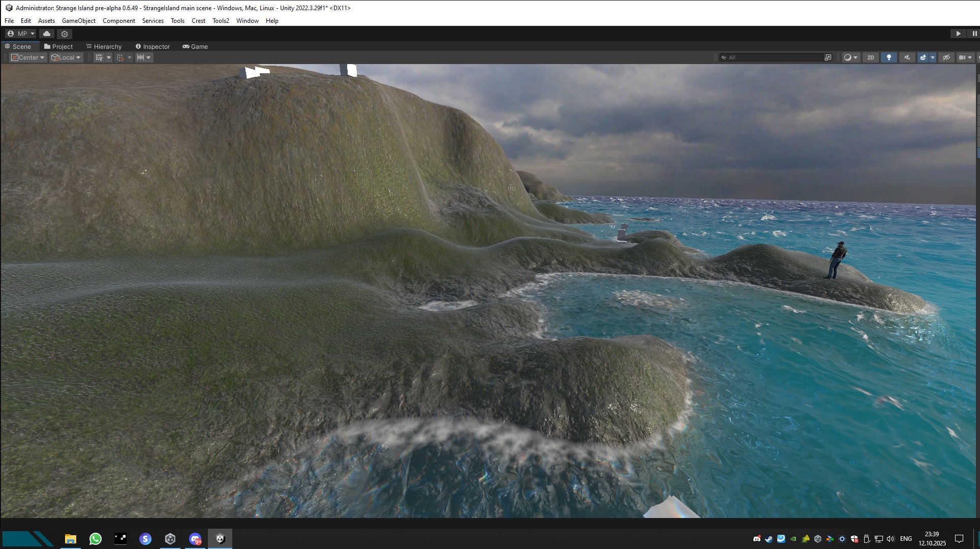Open Steam from the system tray
Image resolution: width=980 pixels, height=549 pixels.
point(769,539)
